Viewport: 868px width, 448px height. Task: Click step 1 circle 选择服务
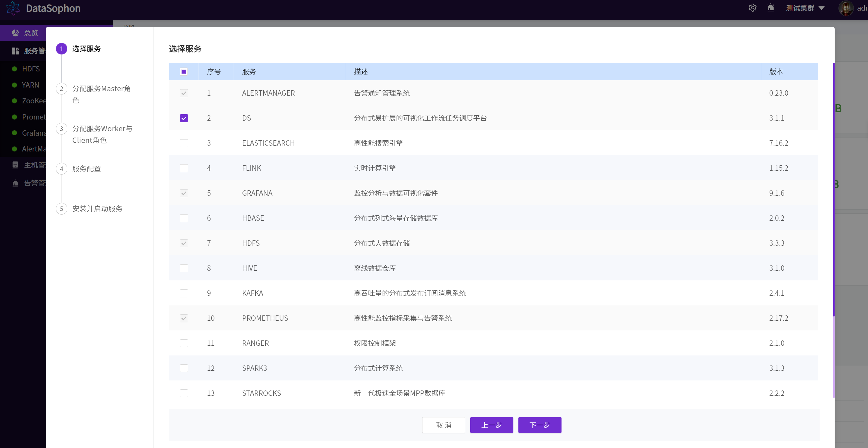(61, 48)
